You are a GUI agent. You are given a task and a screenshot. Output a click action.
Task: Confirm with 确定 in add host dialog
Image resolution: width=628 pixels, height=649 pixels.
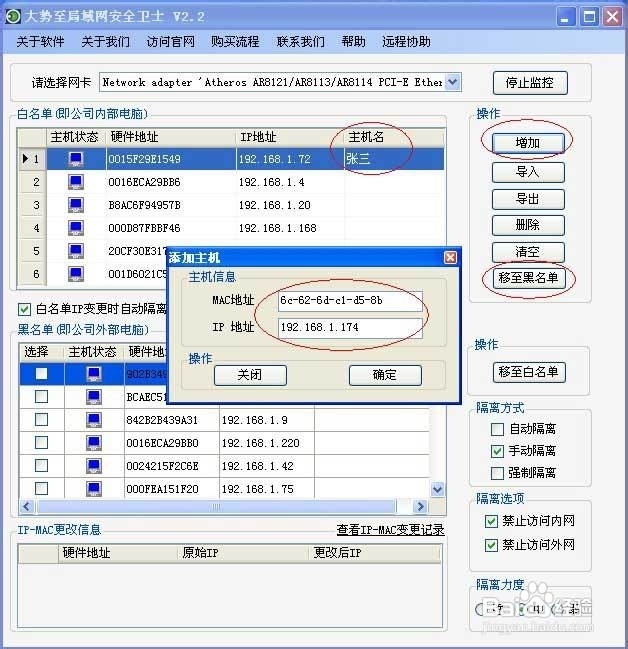385,375
